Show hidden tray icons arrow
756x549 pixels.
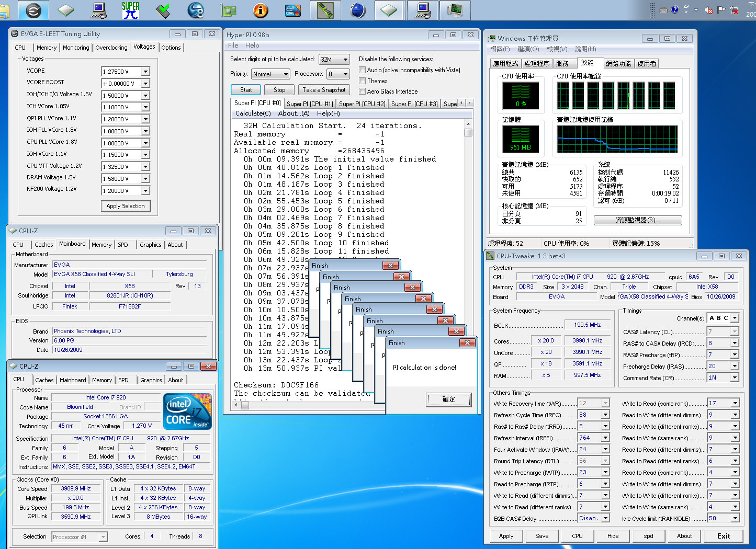click(x=696, y=10)
